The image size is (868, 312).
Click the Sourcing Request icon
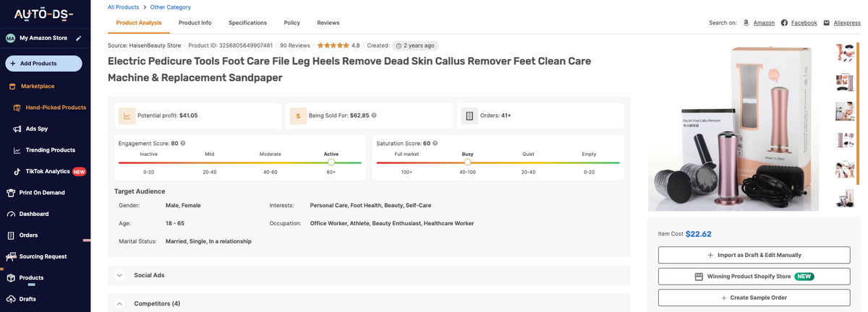point(11,256)
